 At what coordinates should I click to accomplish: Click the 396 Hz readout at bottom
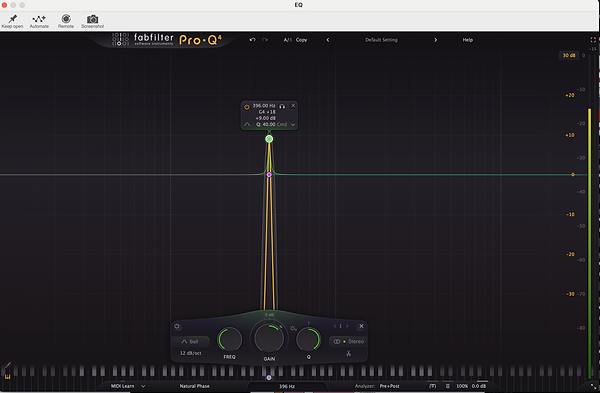tap(287, 386)
